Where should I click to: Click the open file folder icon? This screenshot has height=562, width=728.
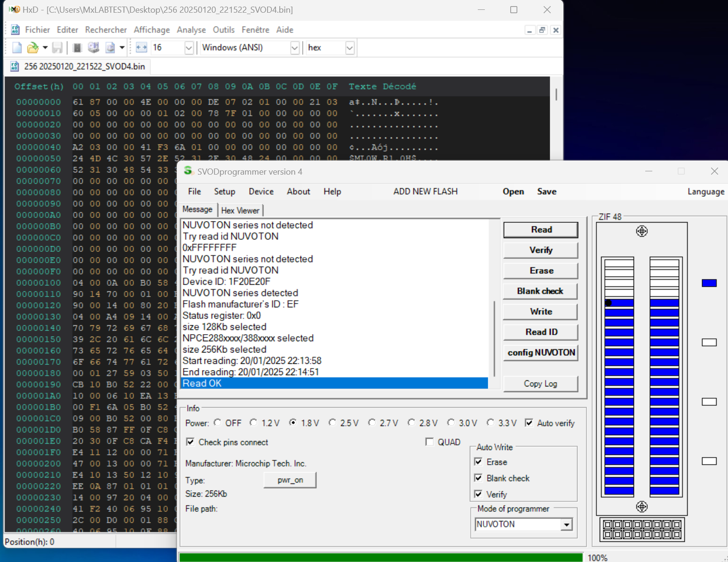[32, 48]
